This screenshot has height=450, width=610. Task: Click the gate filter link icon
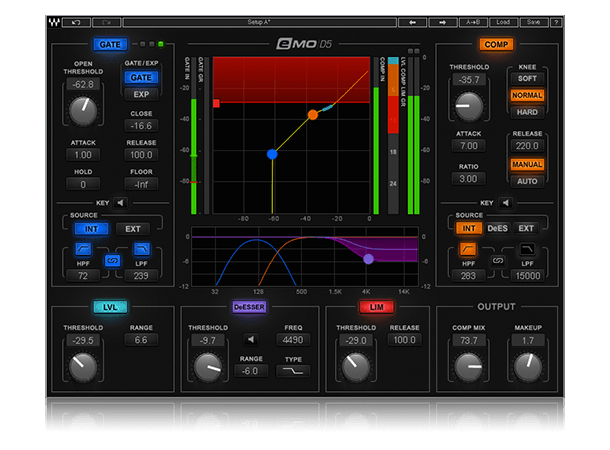coord(112,261)
